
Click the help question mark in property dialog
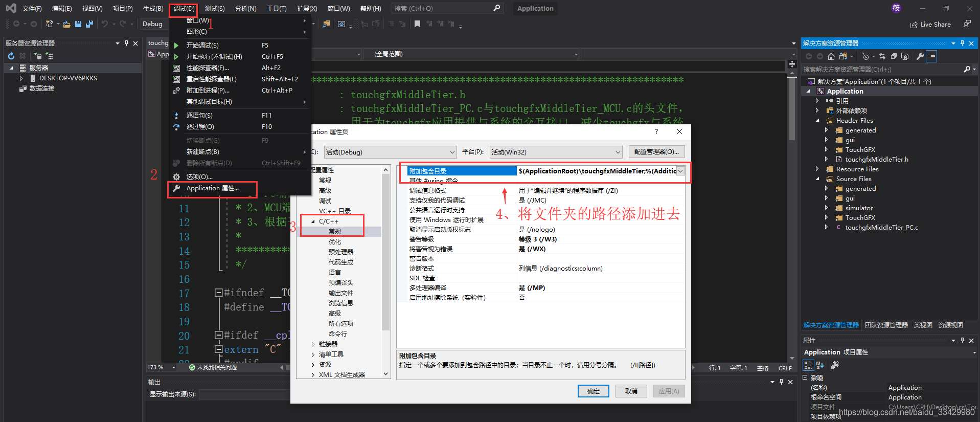pyautogui.click(x=656, y=131)
